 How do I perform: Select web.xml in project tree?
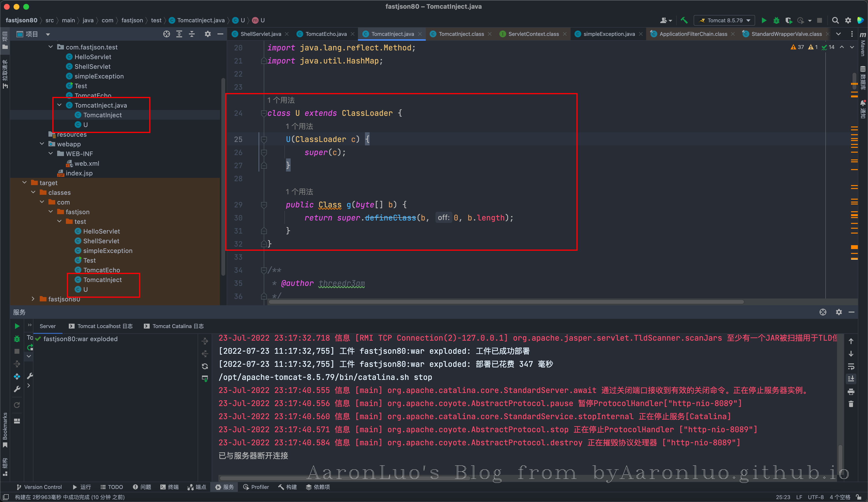(87, 163)
